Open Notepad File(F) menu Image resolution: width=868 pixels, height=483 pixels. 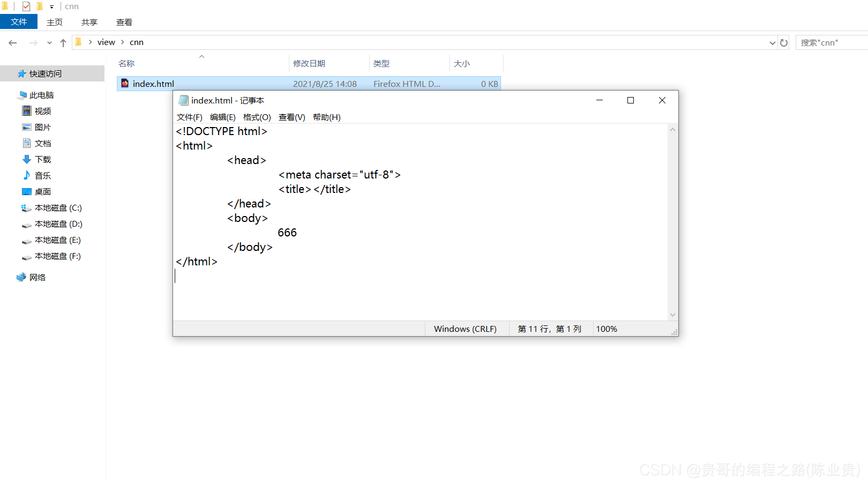tap(190, 117)
